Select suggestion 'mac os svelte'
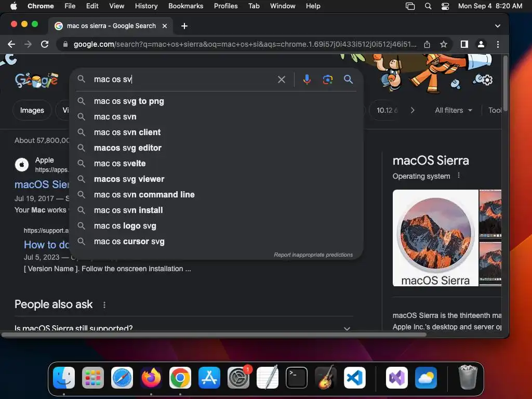 pos(216,164)
